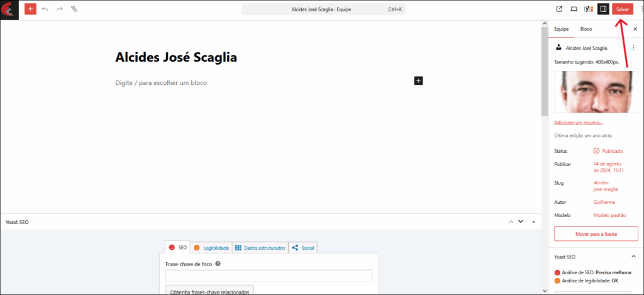Select the Dados estruturados tab
Viewport: 644px width, 295px height.
[x=260, y=248]
